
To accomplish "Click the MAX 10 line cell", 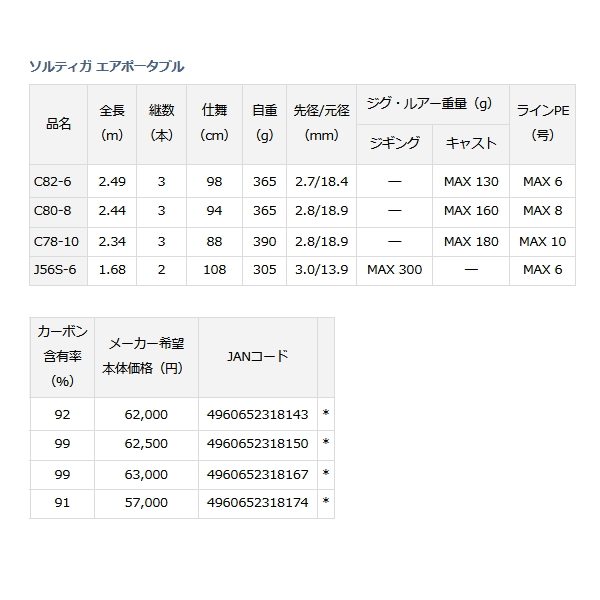I will tap(543, 242).
